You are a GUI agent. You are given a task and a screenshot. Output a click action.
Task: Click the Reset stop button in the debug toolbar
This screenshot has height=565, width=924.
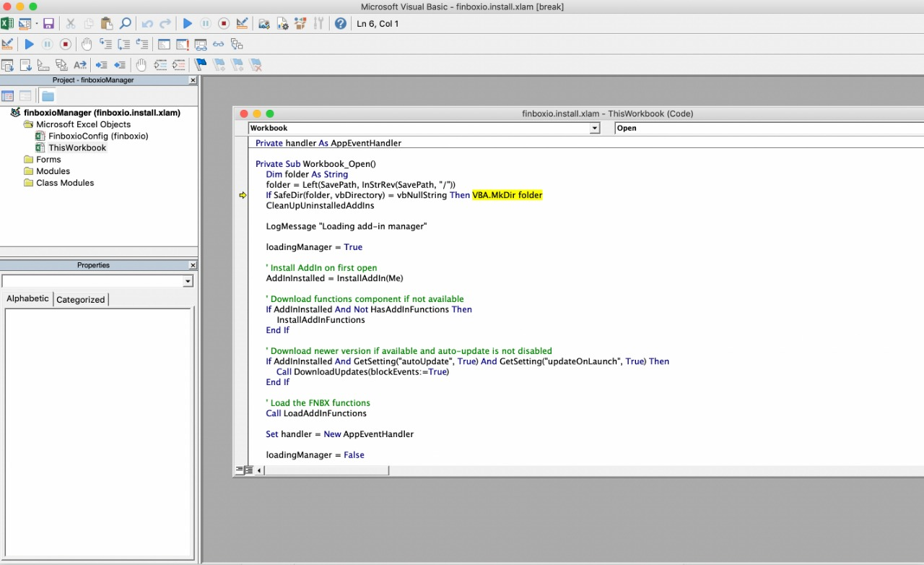65,45
